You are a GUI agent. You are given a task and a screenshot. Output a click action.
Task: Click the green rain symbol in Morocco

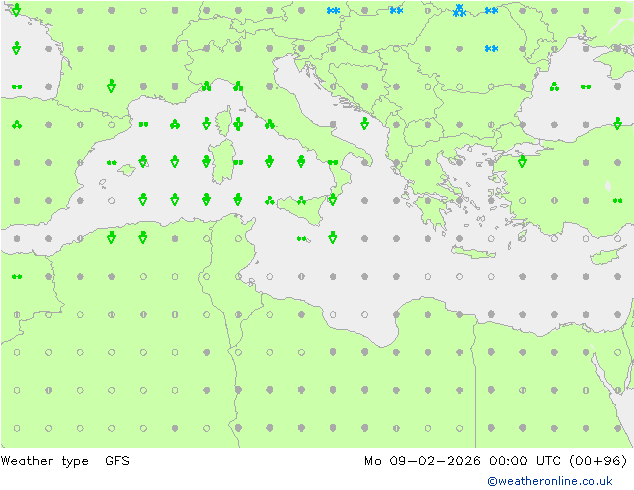17,277
